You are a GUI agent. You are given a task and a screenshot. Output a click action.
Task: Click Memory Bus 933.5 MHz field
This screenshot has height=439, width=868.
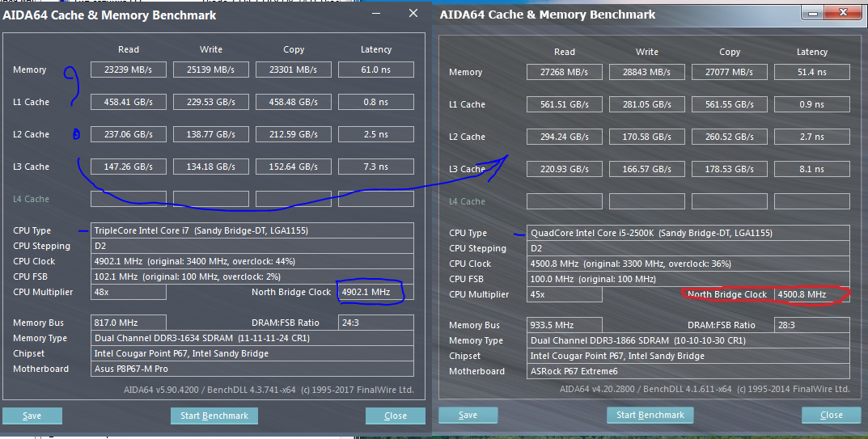pyautogui.click(x=564, y=325)
